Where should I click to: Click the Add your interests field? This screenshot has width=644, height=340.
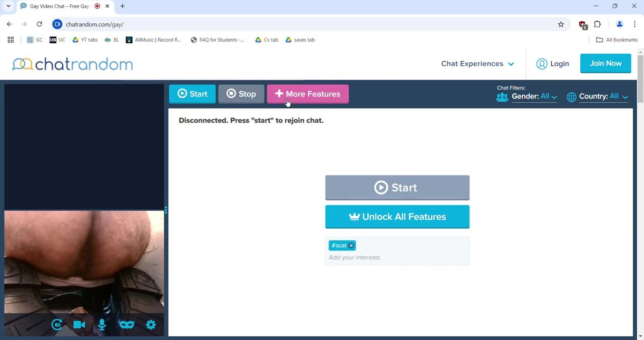[x=397, y=257]
